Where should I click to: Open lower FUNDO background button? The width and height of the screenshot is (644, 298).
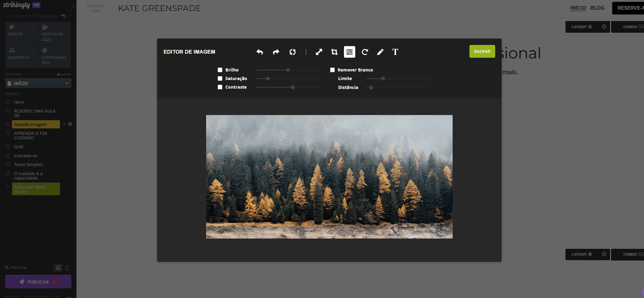click(627, 254)
